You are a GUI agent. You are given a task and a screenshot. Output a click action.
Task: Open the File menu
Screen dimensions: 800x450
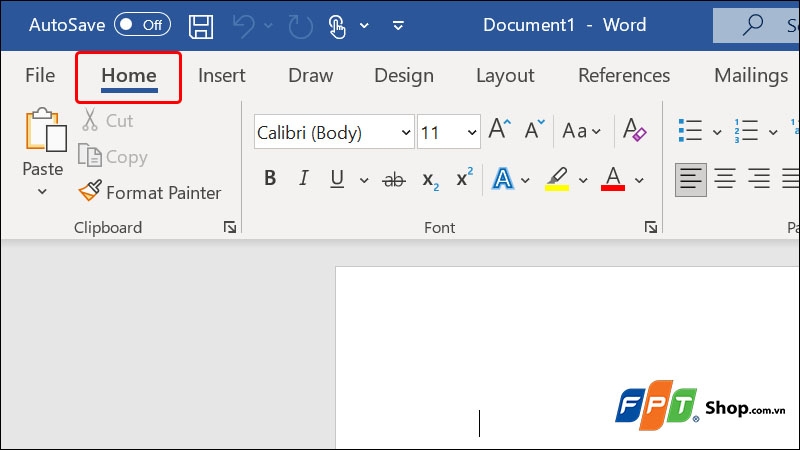pos(40,75)
